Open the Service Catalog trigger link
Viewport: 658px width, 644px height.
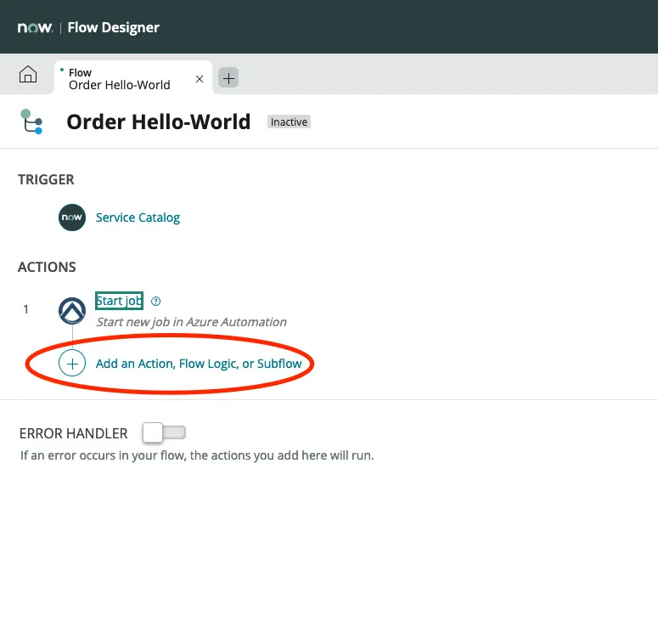coord(138,217)
